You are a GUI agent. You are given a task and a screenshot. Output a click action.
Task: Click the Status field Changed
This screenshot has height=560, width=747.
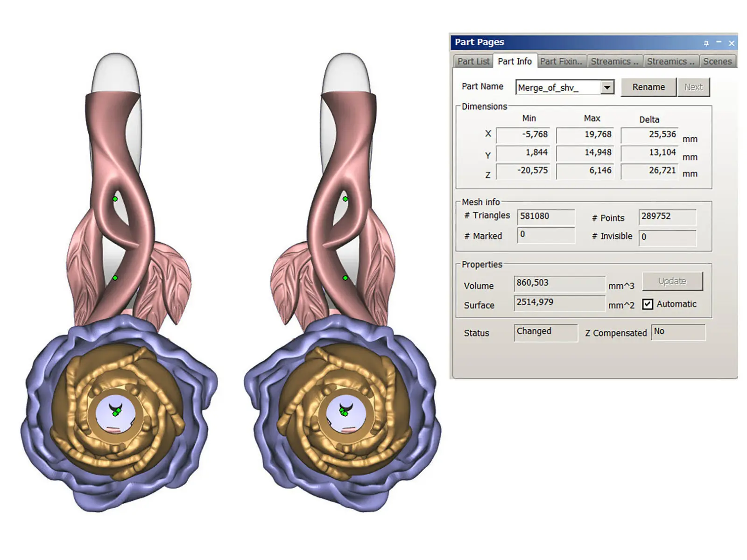point(546,332)
